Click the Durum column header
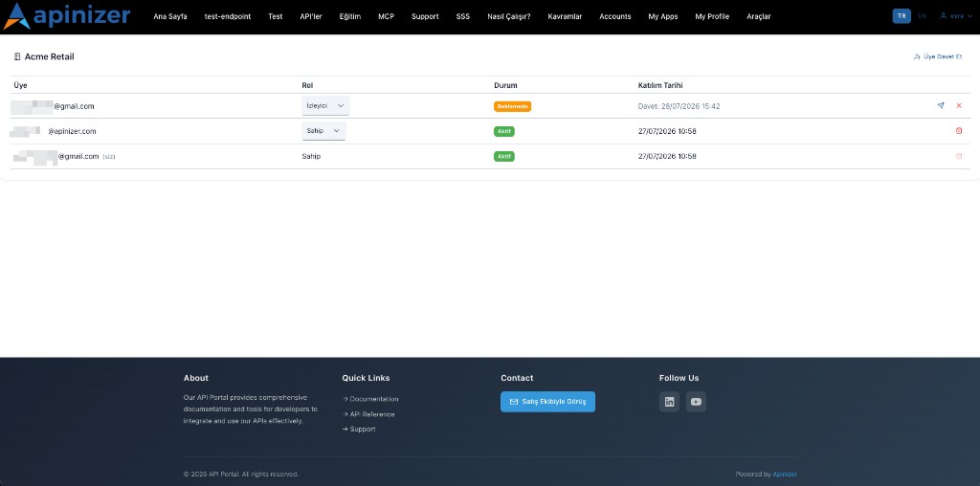This screenshot has width=980, height=486. (505, 85)
